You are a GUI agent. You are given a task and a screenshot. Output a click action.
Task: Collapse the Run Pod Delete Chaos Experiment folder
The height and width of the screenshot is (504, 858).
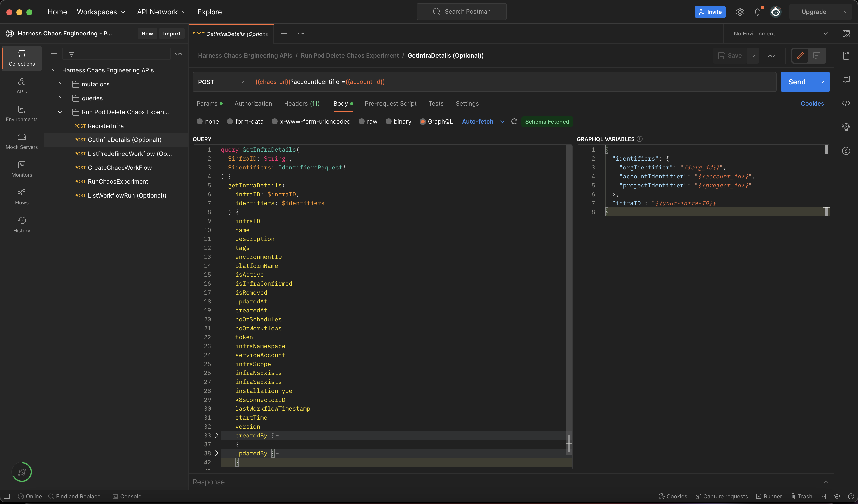[x=60, y=112]
